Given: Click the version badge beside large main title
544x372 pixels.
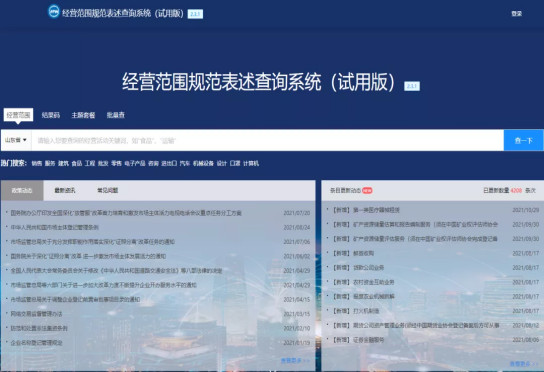Looking at the screenshot, I should click(x=411, y=86).
